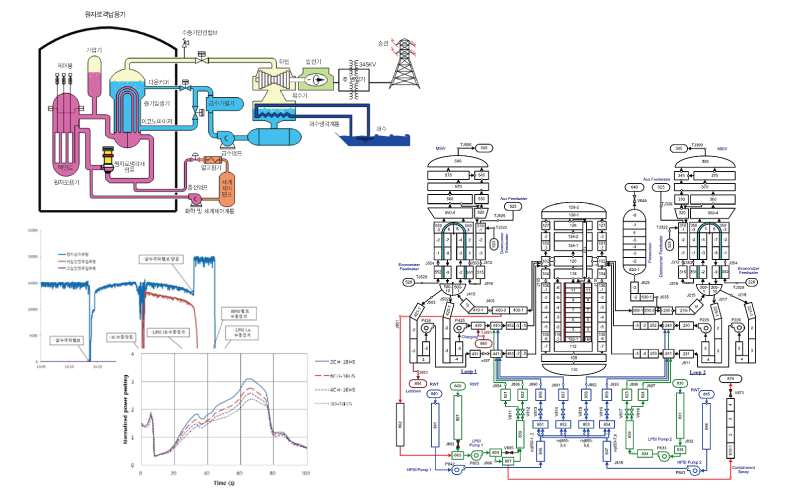
Task: Select the turbine in the plant diagram
Action: click(x=272, y=79)
